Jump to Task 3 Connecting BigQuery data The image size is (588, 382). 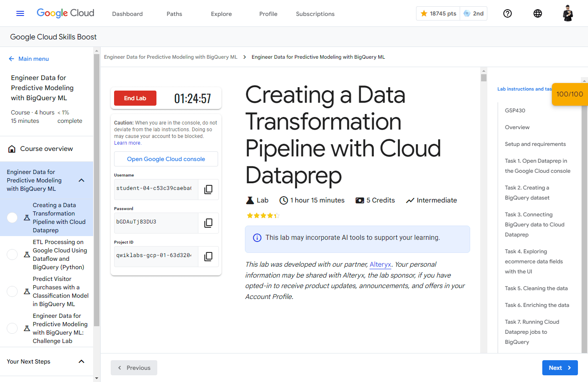[535, 225]
